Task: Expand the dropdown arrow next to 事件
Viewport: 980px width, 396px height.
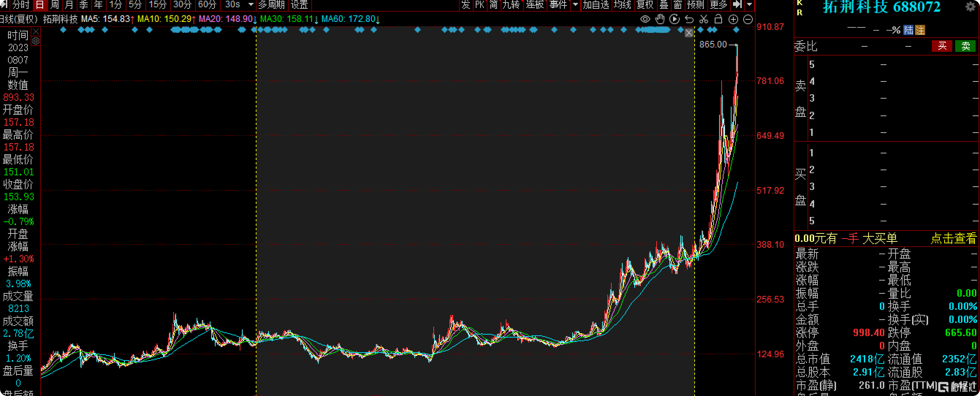Action: [x=575, y=4]
